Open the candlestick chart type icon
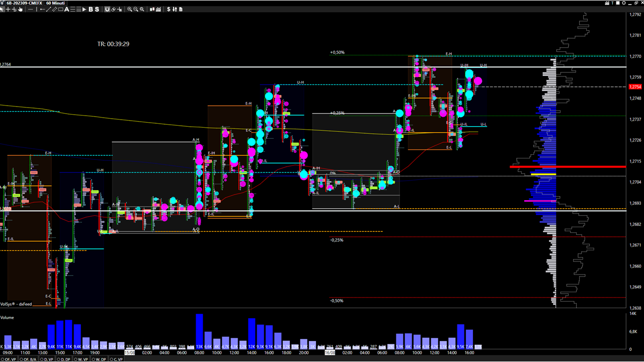Image resolution: width=644 pixels, height=362 pixels. coord(152,9)
